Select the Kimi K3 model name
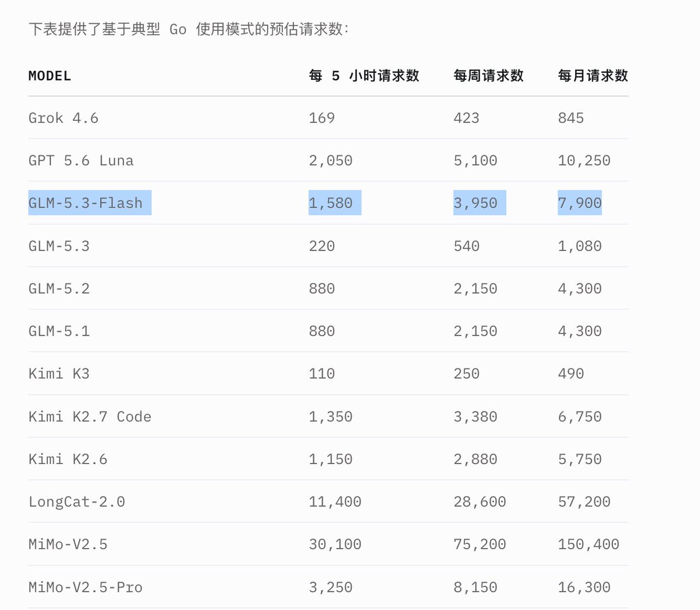The height and width of the screenshot is (610, 700). tap(59, 374)
